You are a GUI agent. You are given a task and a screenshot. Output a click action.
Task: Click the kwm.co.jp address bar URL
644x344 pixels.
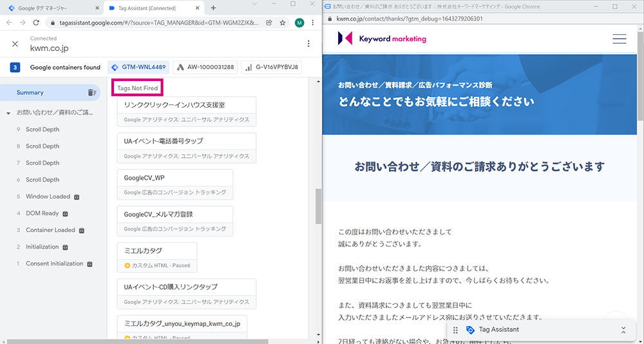coord(410,19)
